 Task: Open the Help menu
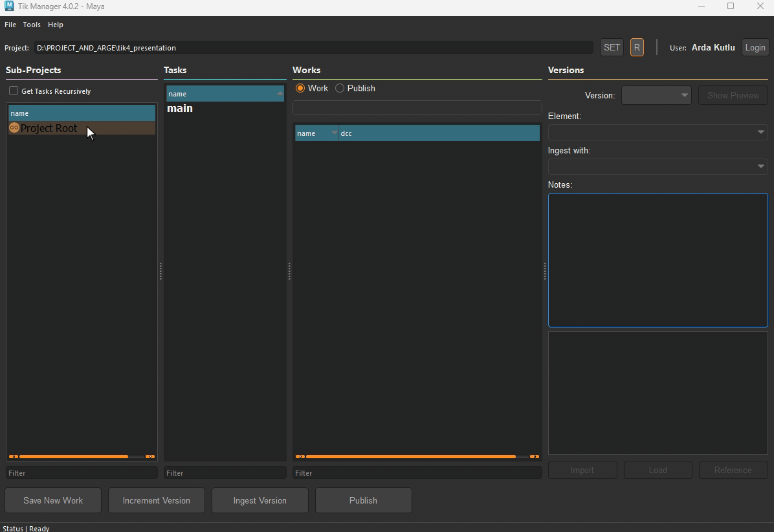pyautogui.click(x=55, y=25)
